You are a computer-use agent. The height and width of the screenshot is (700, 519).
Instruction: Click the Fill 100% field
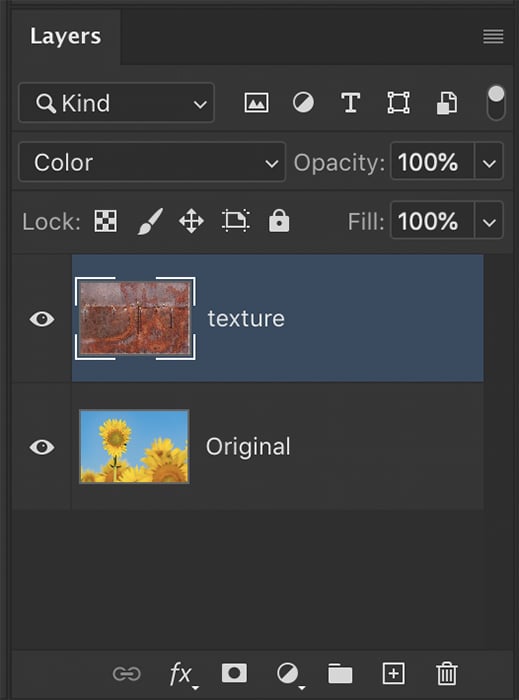click(x=432, y=221)
